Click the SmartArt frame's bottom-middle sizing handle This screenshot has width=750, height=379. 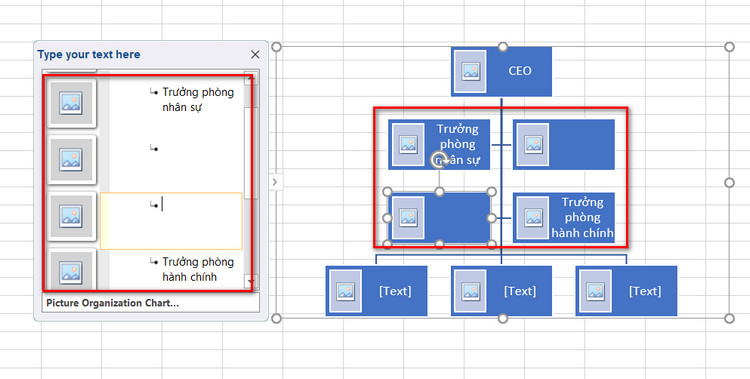pos(503,318)
